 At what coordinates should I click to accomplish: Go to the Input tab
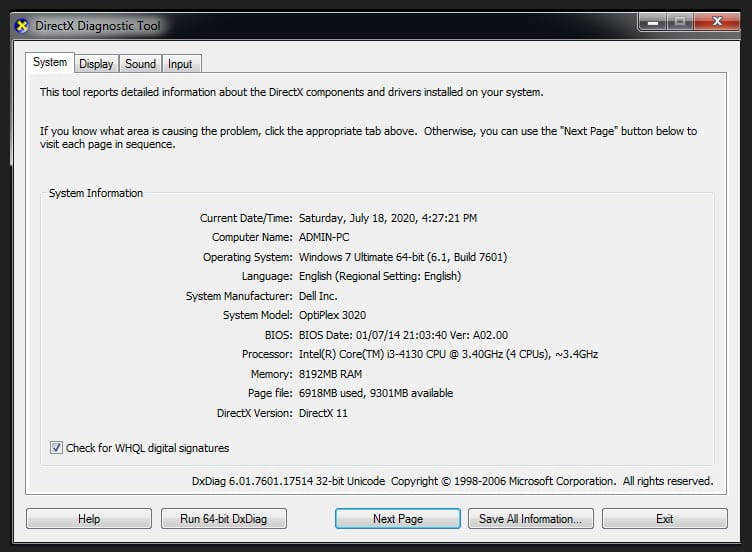tap(180, 64)
